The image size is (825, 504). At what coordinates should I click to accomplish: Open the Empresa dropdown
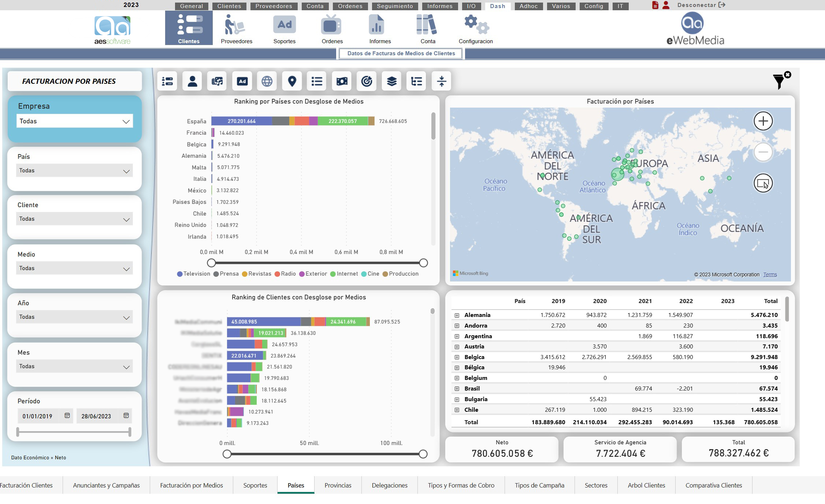(x=75, y=121)
